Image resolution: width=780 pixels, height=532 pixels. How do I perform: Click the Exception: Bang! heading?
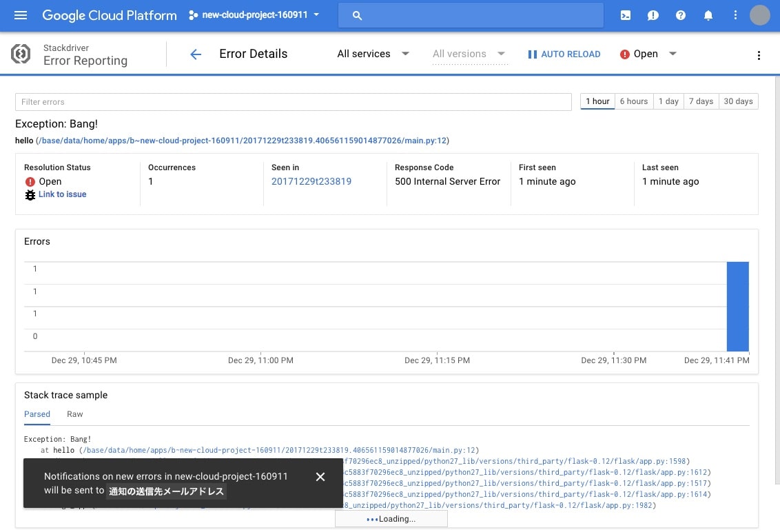pos(57,124)
